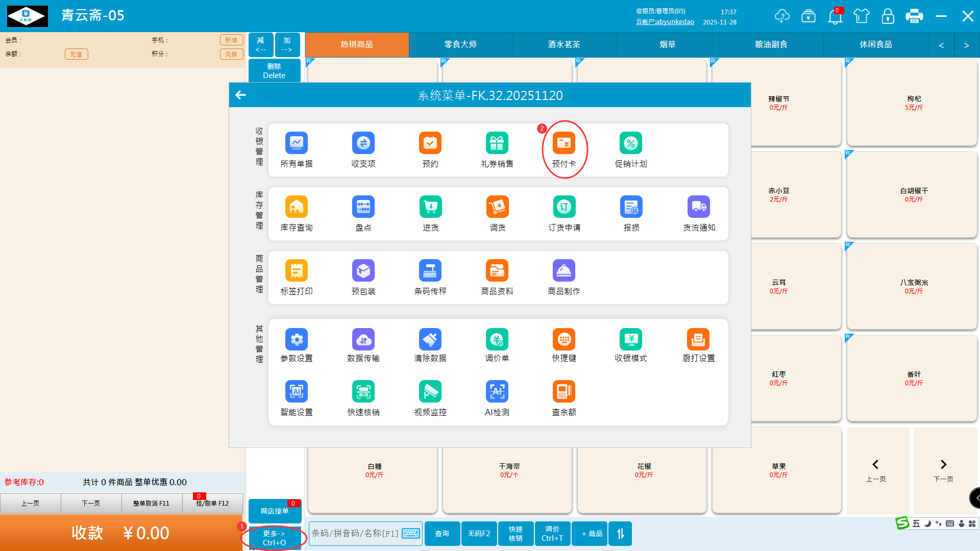Image resolution: width=980 pixels, height=551 pixels.
Task: Click the notification bell icon
Action: (835, 16)
